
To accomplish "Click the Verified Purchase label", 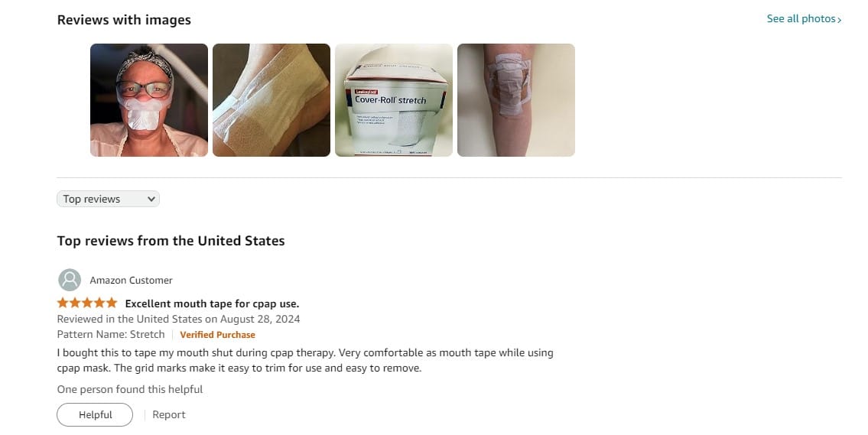I will point(217,335).
